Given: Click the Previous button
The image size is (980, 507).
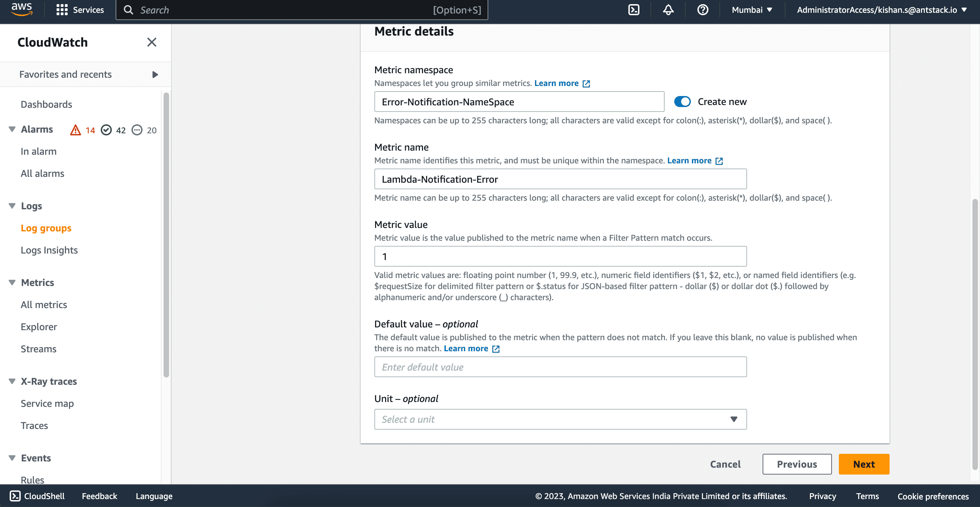Looking at the screenshot, I should [x=797, y=465].
